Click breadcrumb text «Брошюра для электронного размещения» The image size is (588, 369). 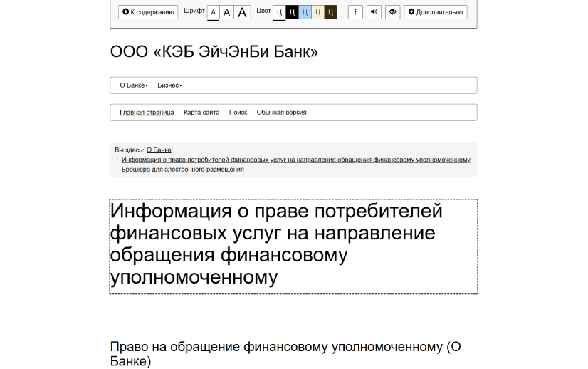coord(183,170)
